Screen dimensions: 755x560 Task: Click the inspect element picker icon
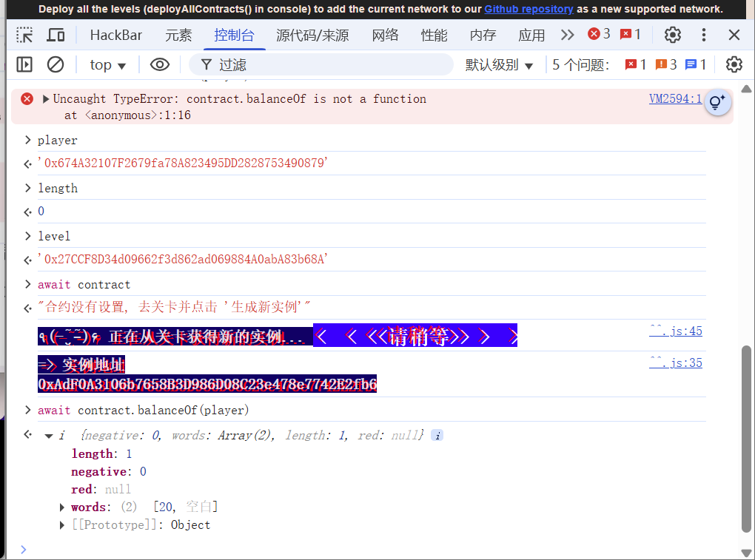coord(24,35)
